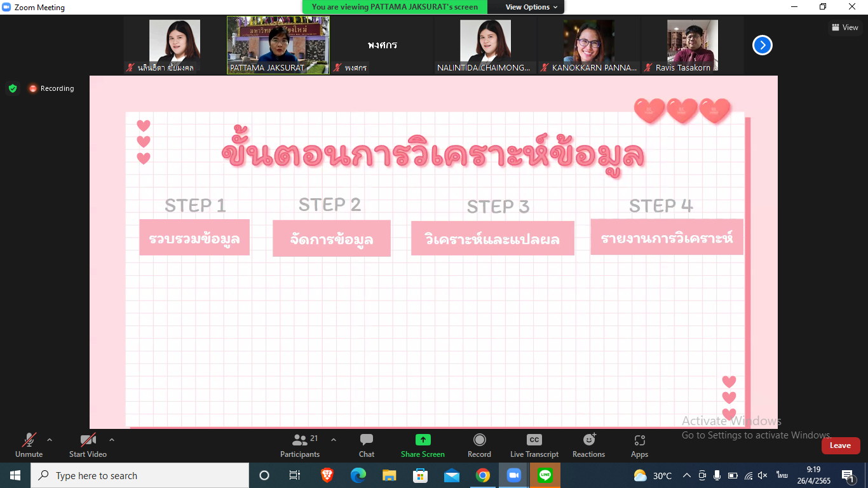The image size is (868, 488).
Task: Open the Reactions menu
Action: click(x=589, y=445)
